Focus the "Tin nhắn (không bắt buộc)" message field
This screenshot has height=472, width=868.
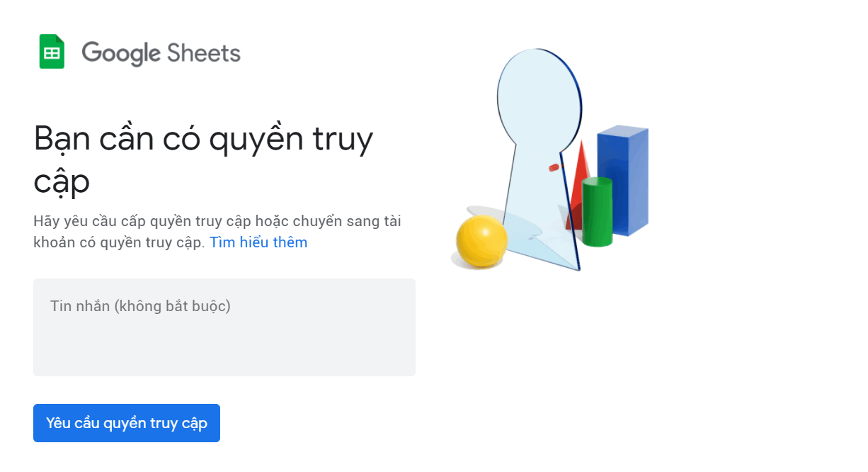click(x=224, y=307)
